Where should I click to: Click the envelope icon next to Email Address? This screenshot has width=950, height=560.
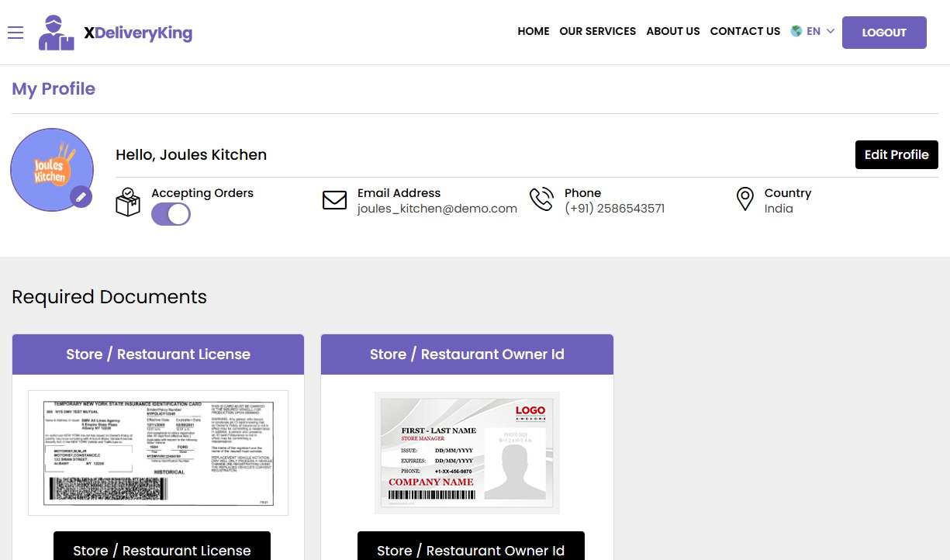pos(334,200)
